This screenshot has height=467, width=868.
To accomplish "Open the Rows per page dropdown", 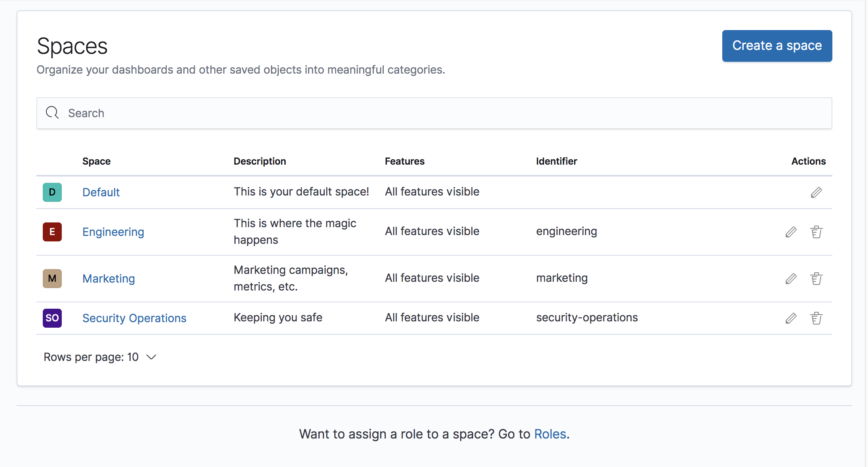I will (x=100, y=357).
